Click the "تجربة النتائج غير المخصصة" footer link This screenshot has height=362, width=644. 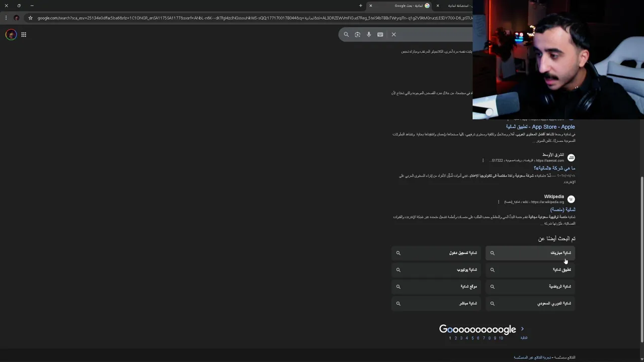[x=532, y=357]
